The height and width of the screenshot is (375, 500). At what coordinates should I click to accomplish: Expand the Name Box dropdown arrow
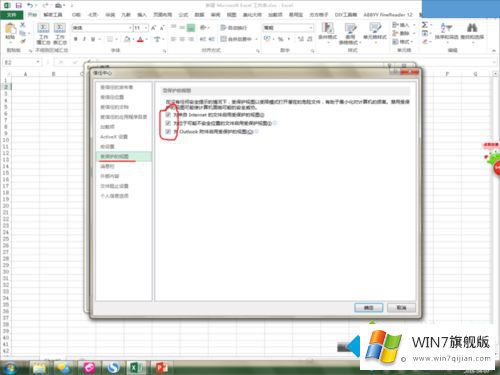(x=38, y=62)
